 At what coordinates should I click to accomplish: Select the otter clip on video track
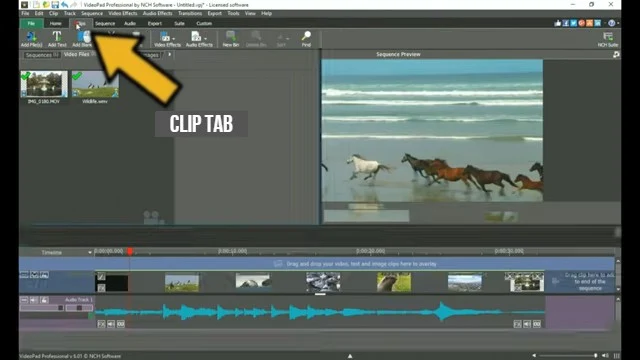pos(394,282)
